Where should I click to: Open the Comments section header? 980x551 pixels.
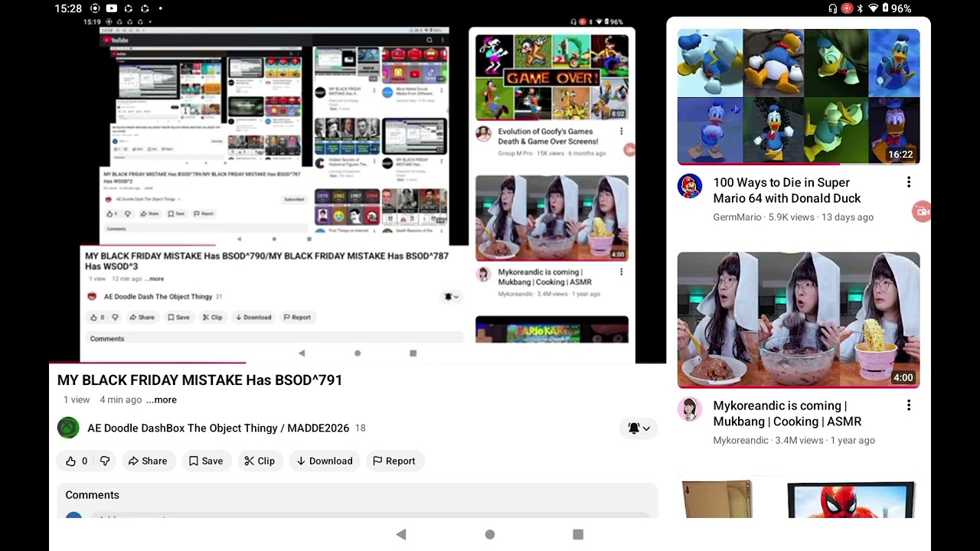coord(92,495)
